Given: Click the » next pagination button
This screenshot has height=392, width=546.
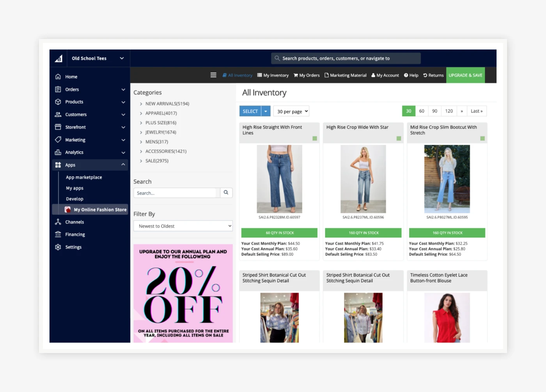Looking at the screenshot, I should pyautogui.click(x=462, y=111).
